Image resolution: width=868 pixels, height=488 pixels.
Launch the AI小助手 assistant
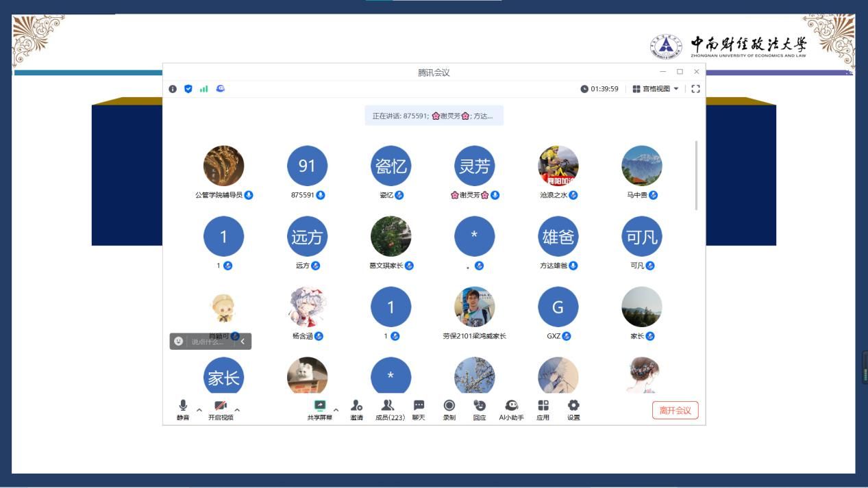pos(511,409)
